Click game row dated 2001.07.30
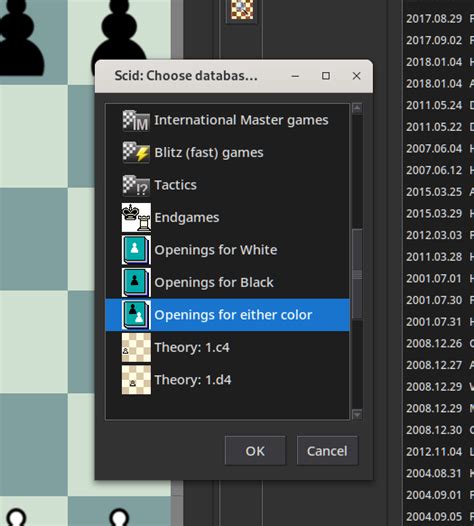The height and width of the screenshot is (526, 474). point(439,300)
